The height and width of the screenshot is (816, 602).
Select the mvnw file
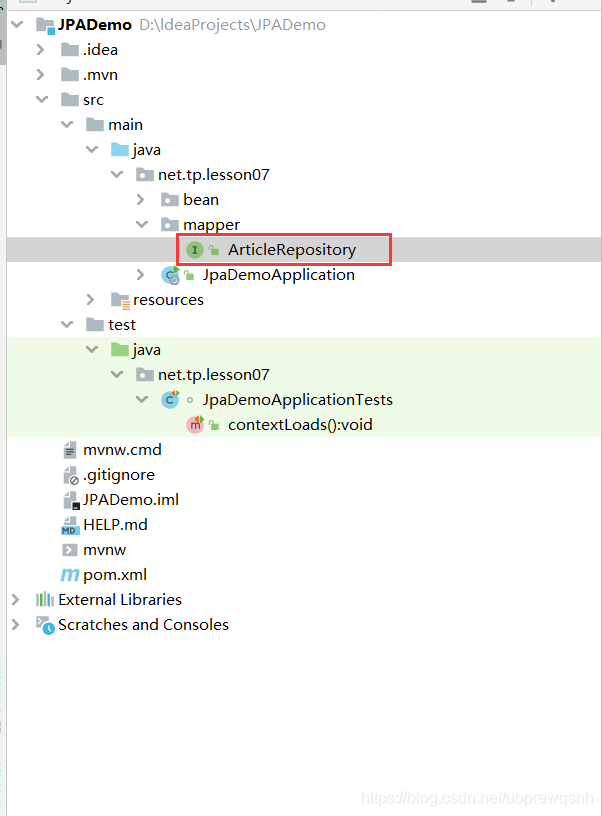click(x=105, y=550)
